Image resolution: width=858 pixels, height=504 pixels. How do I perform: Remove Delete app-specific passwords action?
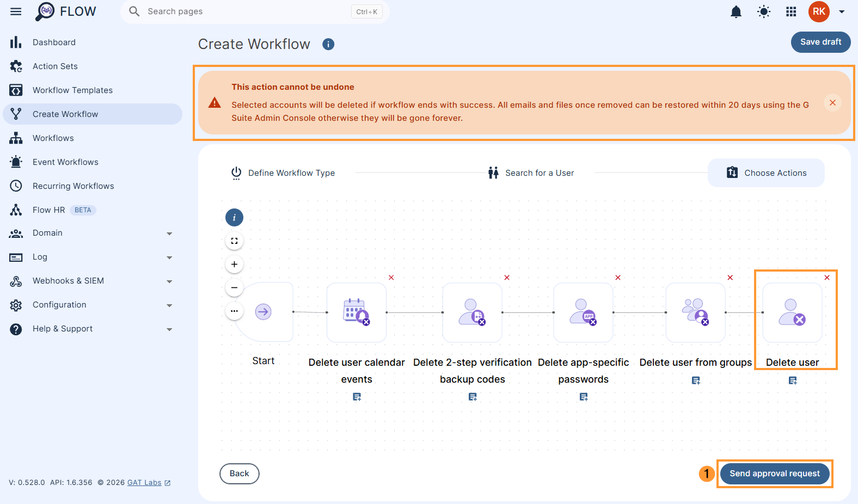click(x=618, y=278)
